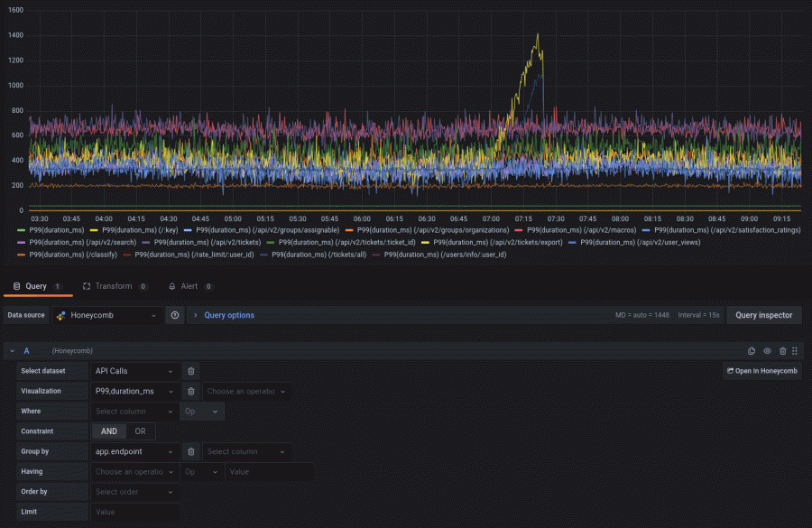Open the app.endpoint Group by dropdown
The image size is (812, 528).
(133, 451)
